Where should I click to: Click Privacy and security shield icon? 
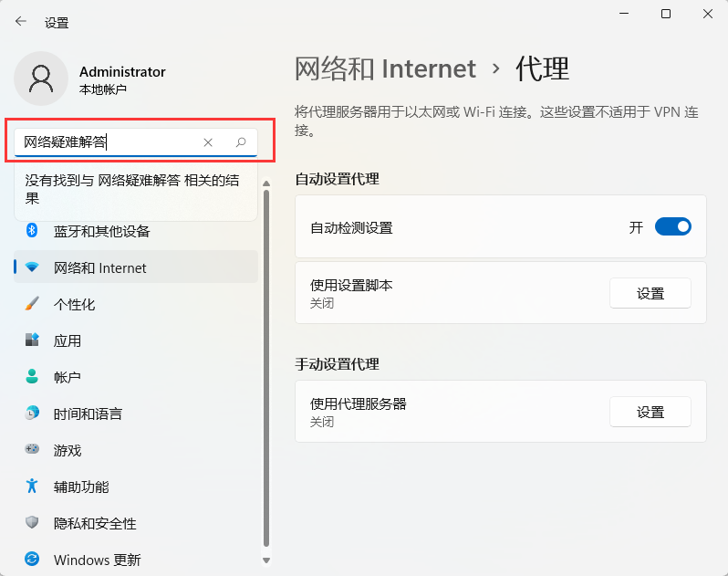coord(32,523)
